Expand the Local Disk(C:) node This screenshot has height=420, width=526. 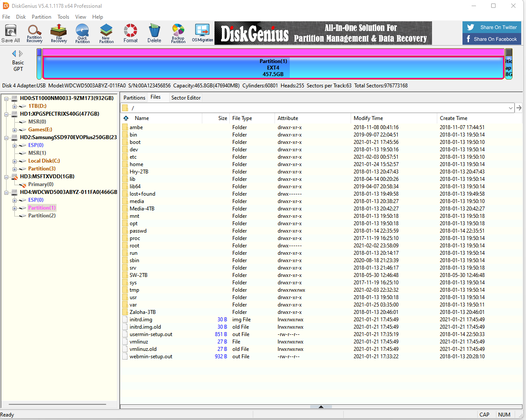pos(14,161)
